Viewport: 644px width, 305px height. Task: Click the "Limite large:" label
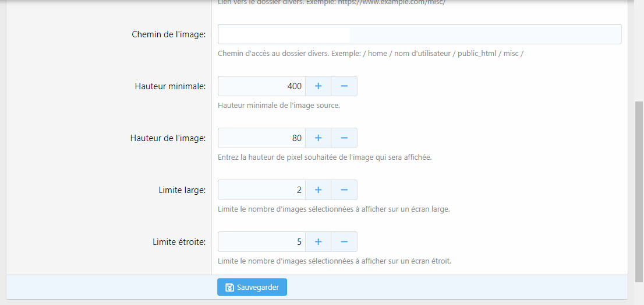point(182,190)
